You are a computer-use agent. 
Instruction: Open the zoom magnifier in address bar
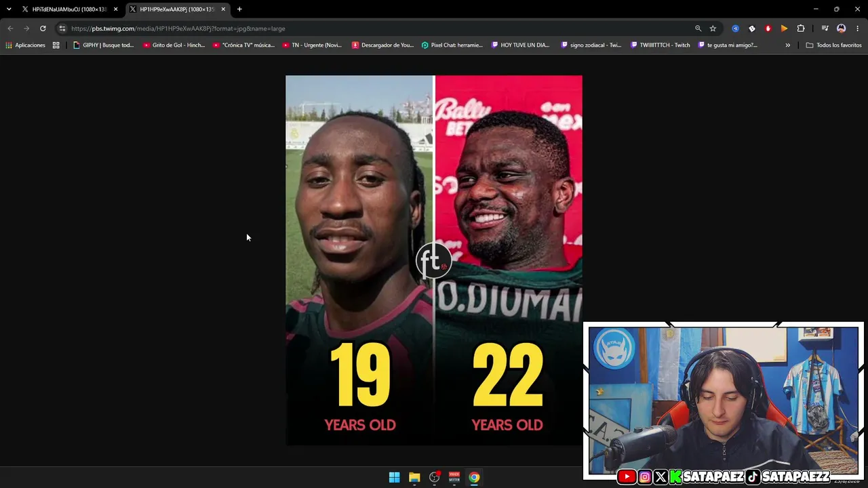tap(698, 28)
